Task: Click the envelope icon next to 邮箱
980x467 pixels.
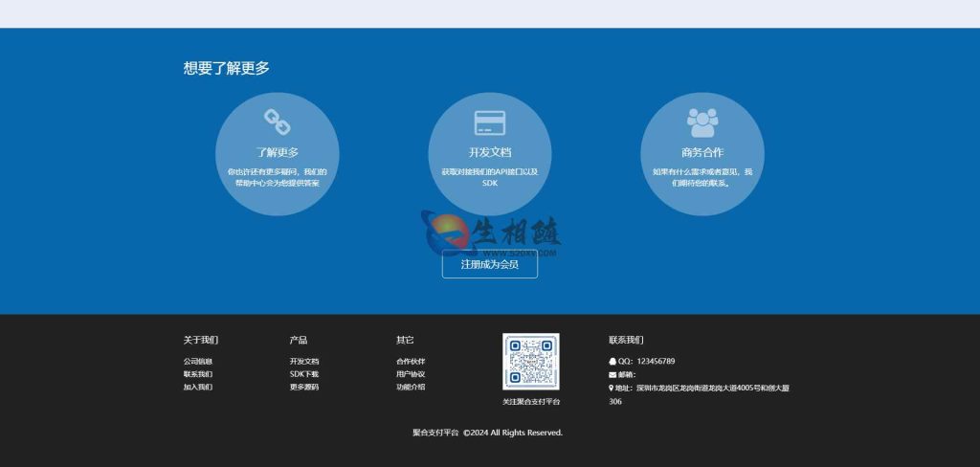Action: (x=612, y=375)
